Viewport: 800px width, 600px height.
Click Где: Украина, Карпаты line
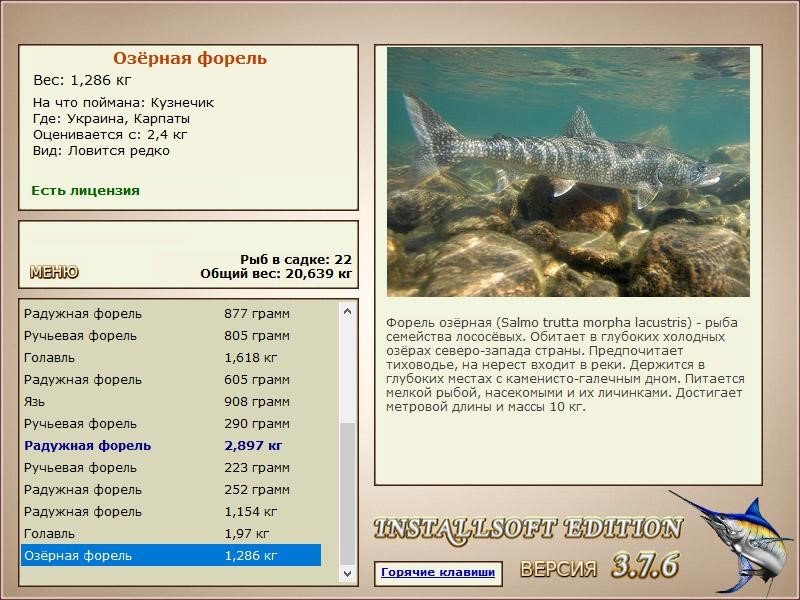(111, 119)
